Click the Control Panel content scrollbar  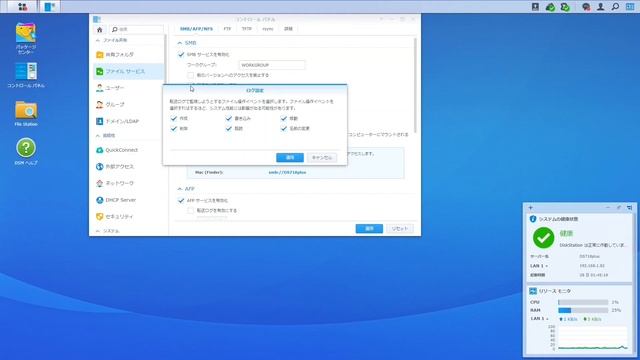click(415, 86)
